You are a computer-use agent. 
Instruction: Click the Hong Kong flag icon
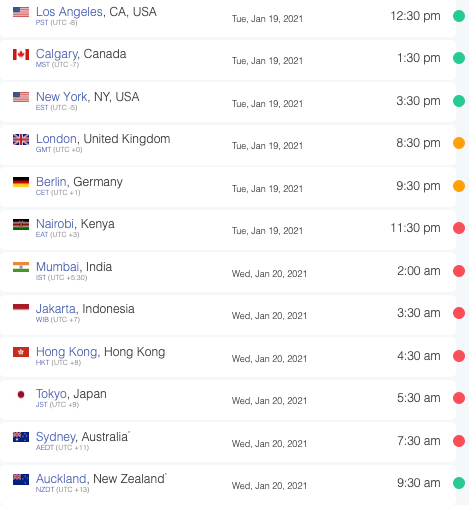[21, 352]
